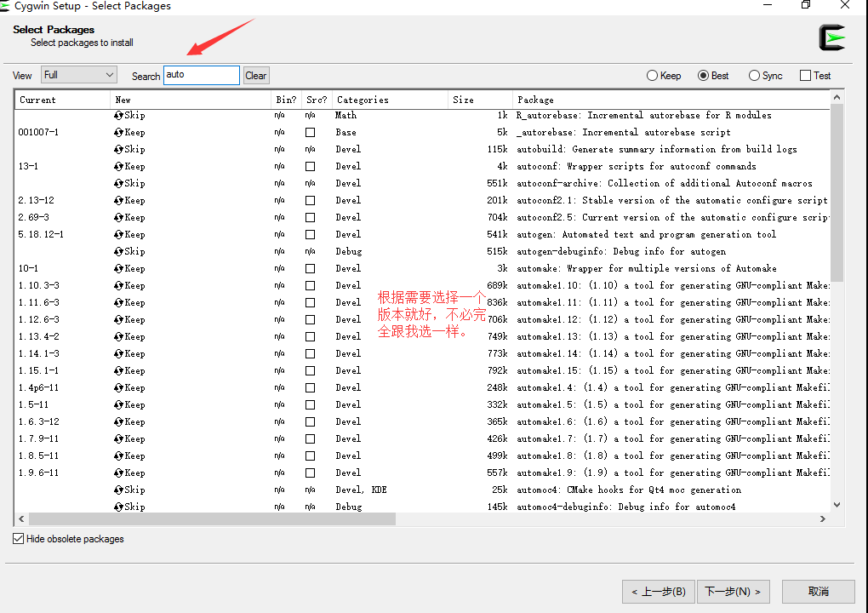Cycle the action icon for automake1.4
The height and width of the screenshot is (613, 868).
coord(118,387)
